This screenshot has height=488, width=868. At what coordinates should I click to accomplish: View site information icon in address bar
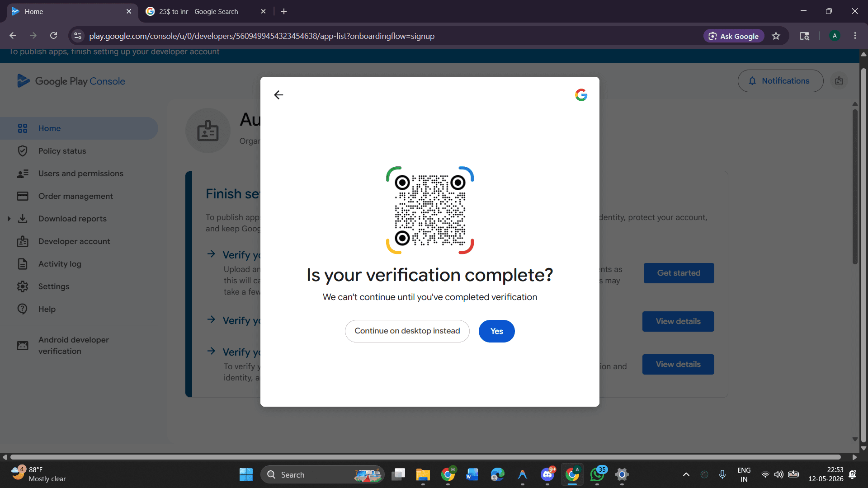[78, 36]
